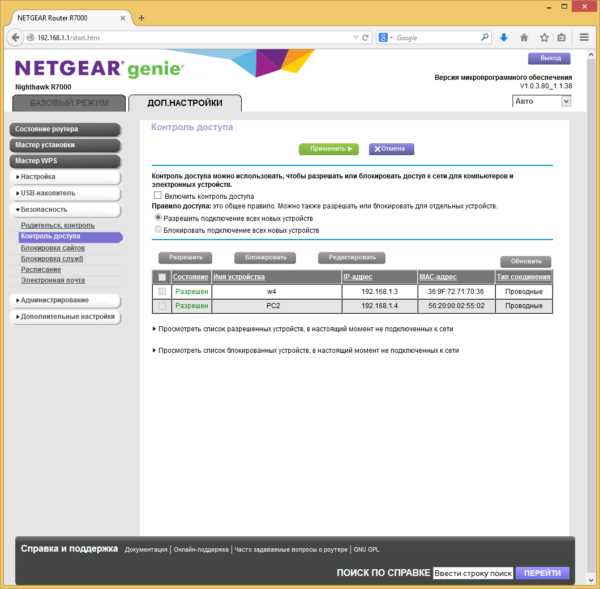Click the search magnifier icon
The height and width of the screenshot is (589, 600).
point(484,37)
